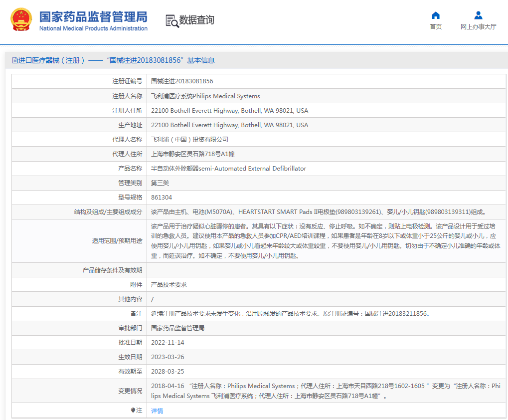The height and width of the screenshot is (420, 508).
Task: Click National Medical Products Administration subtitle
Action: [x=93, y=28]
